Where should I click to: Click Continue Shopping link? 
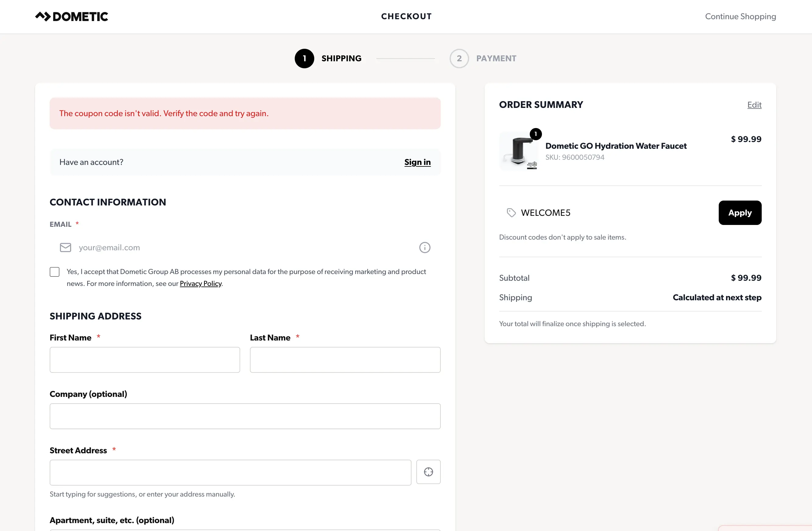[740, 16]
